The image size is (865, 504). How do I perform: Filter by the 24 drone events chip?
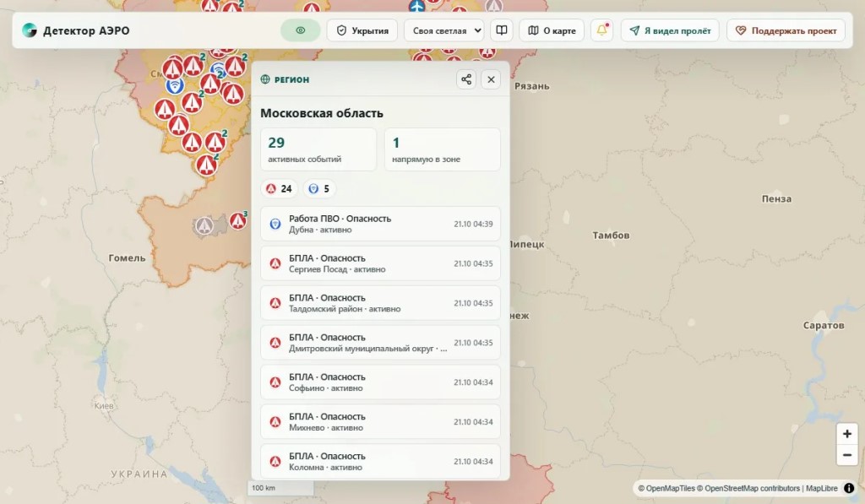pos(279,188)
